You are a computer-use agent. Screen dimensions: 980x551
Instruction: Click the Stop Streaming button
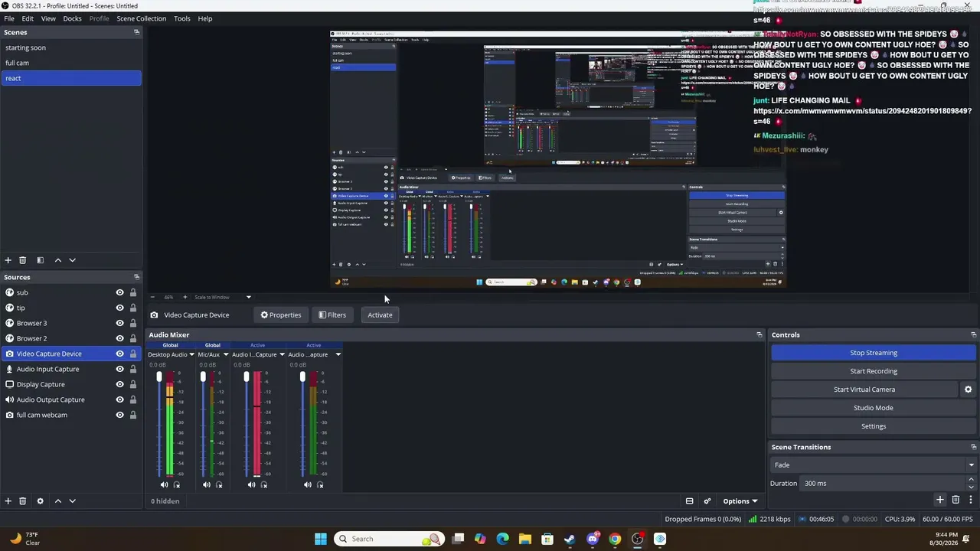click(874, 353)
